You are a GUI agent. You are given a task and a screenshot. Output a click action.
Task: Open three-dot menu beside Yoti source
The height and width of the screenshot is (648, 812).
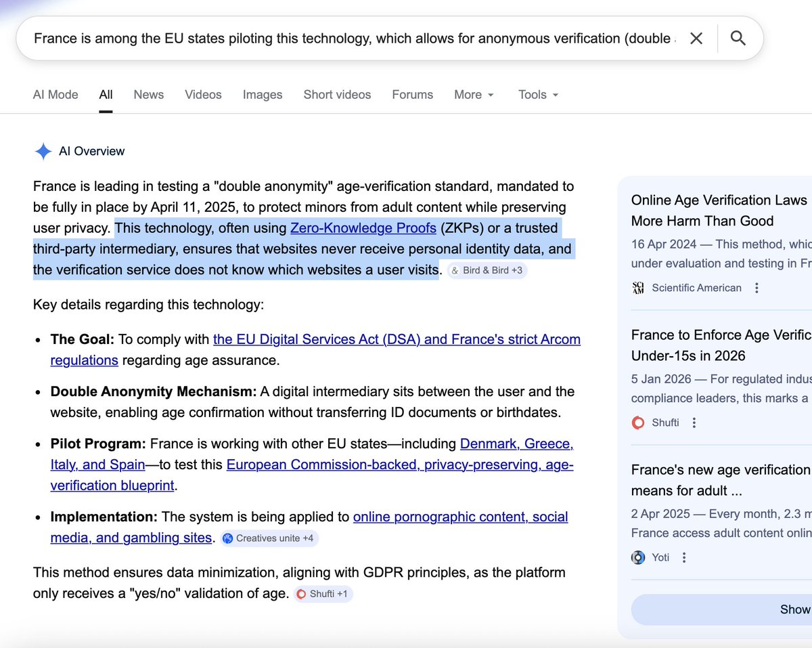684,557
